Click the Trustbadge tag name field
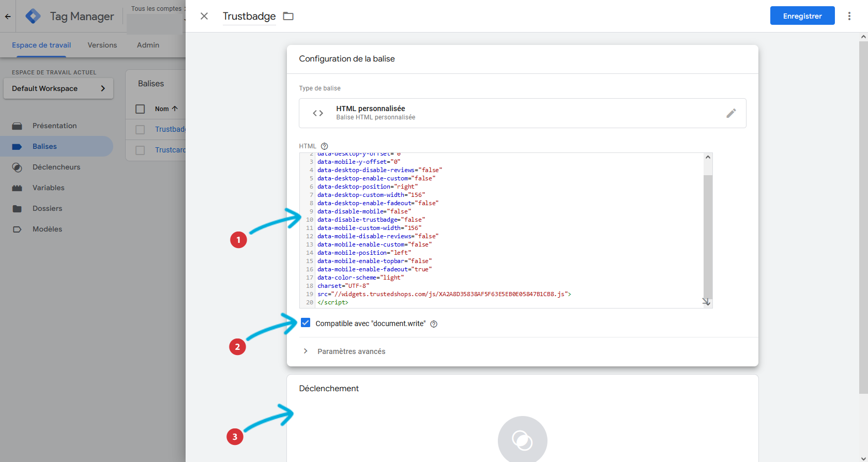Screen dimensions: 868x462 click(249, 16)
